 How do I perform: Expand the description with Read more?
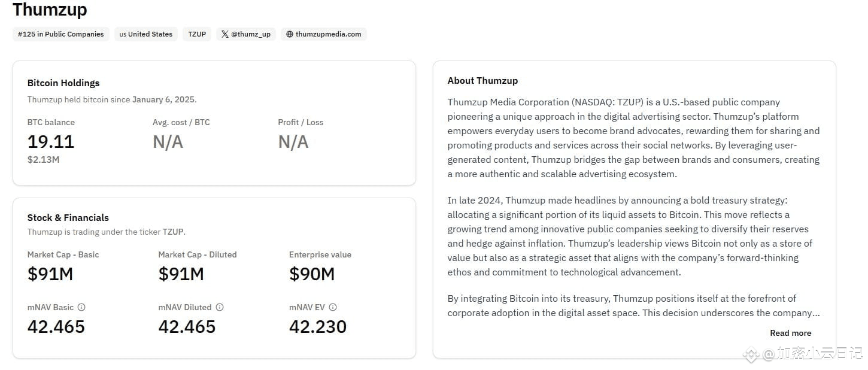click(x=790, y=333)
